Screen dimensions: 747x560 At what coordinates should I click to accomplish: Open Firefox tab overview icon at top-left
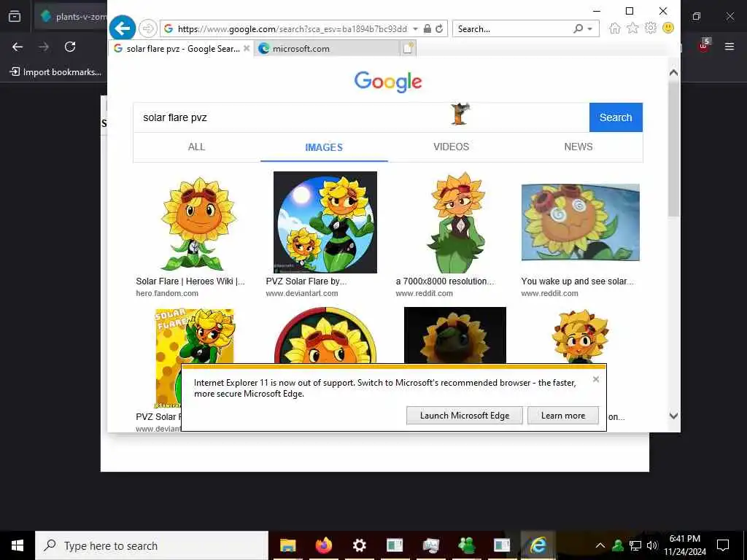click(15, 17)
